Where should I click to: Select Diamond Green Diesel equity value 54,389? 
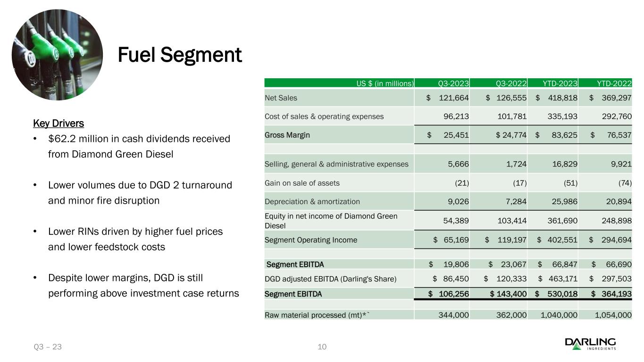click(x=456, y=221)
